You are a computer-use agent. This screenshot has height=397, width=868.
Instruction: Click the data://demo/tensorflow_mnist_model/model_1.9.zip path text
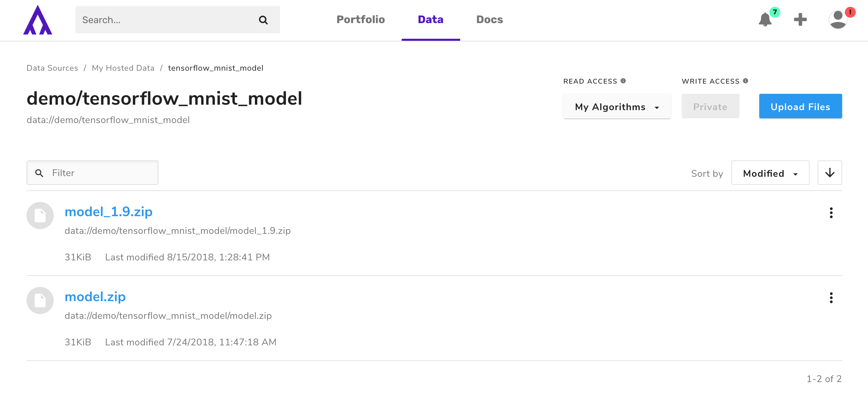178,231
